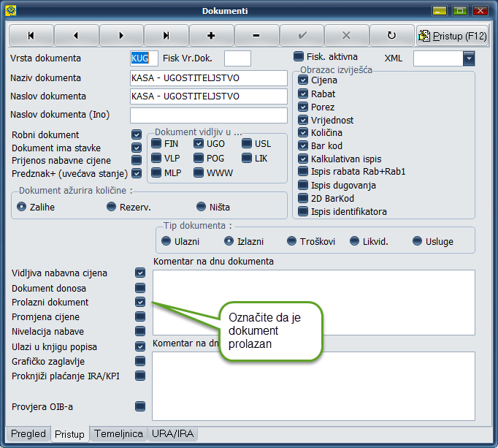This screenshot has width=498, height=448.
Task: Add a new record with plus button
Action: (211, 35)
